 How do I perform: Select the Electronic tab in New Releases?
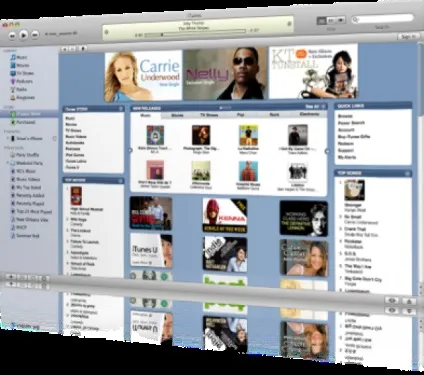point(310,114)
